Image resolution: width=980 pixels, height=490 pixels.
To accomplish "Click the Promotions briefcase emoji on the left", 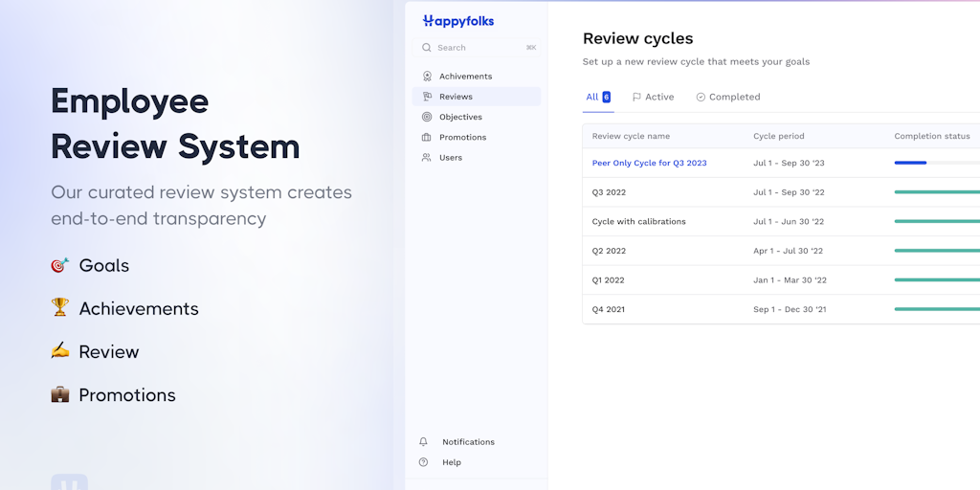I will click(60, 394).
